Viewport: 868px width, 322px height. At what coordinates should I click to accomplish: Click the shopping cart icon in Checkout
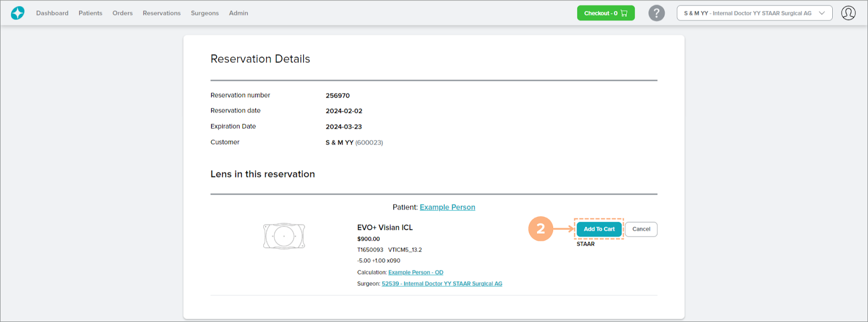pyautogui.click(x=624, y=13)
